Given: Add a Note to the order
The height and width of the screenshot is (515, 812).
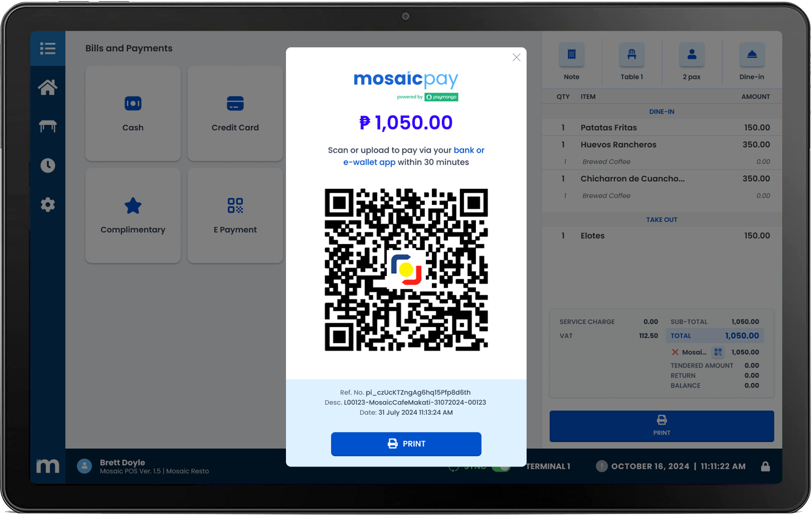Looking at the screenshot, I should [x=571, y=61].
